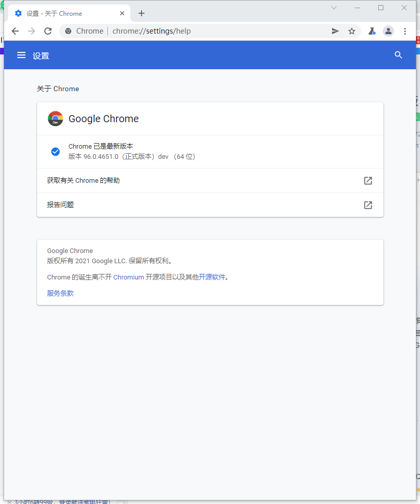Open the 开源软件 link
420x504 pixels.
tap(212, 277)
